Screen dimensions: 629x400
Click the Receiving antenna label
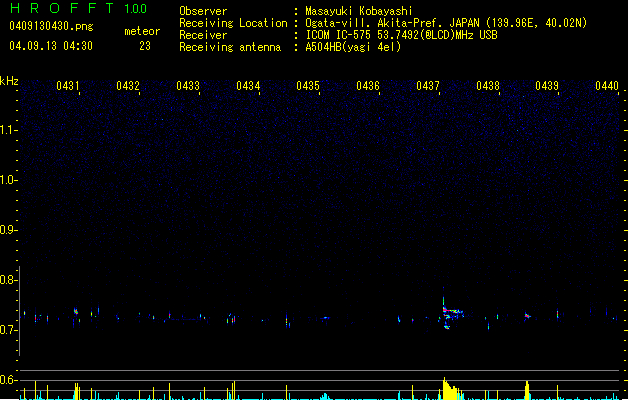coord(230,47)
